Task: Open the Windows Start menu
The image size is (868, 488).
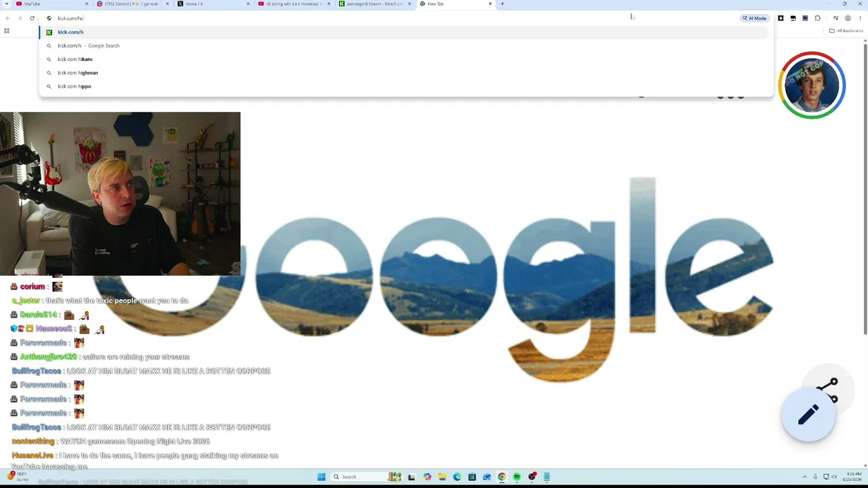Action: pos(321,476)
